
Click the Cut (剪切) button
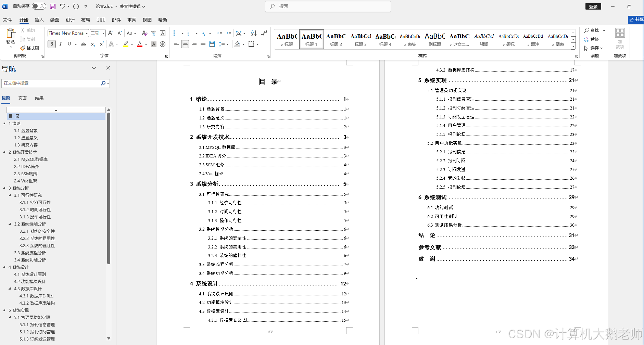pyautogui.click(x=28, y=30)
